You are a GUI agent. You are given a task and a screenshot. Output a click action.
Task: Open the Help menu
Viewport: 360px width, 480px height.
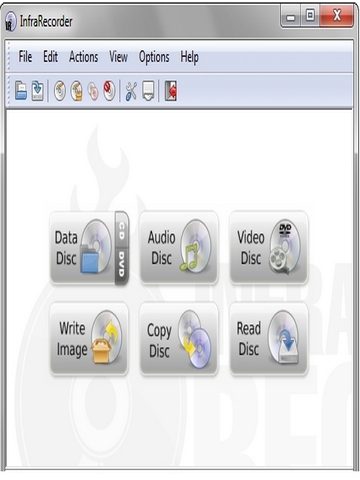coord(189,57)
